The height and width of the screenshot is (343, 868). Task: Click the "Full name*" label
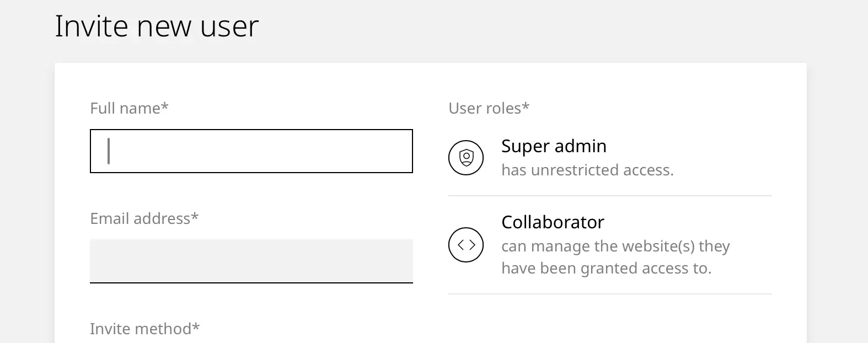click(x=129, y=108)
